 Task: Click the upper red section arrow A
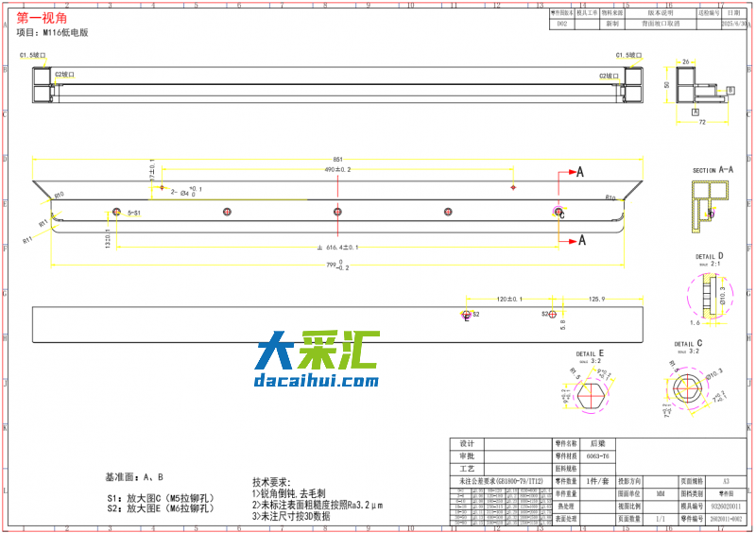point(573,172)
